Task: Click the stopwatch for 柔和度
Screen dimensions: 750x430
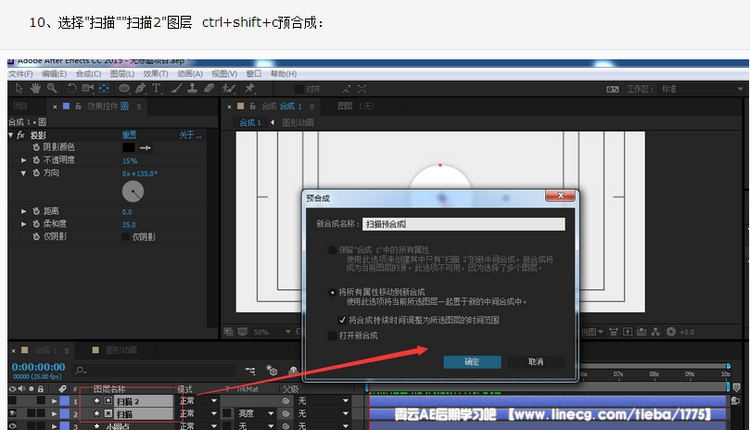Action: (36, 224)
